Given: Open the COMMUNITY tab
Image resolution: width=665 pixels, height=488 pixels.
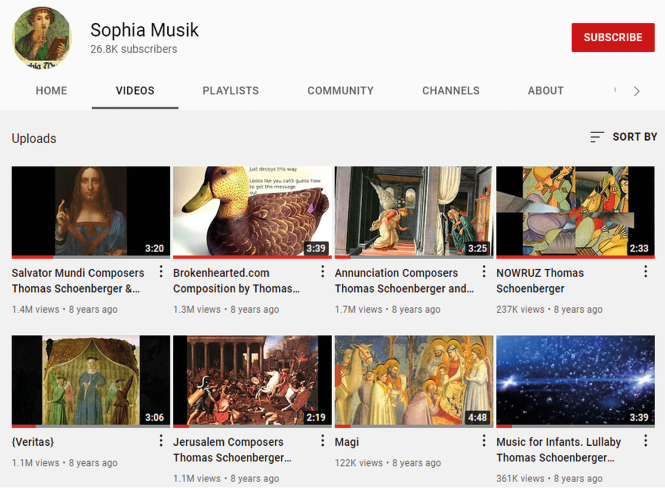Looking at the screenshot, I should (x=341, y=91).
